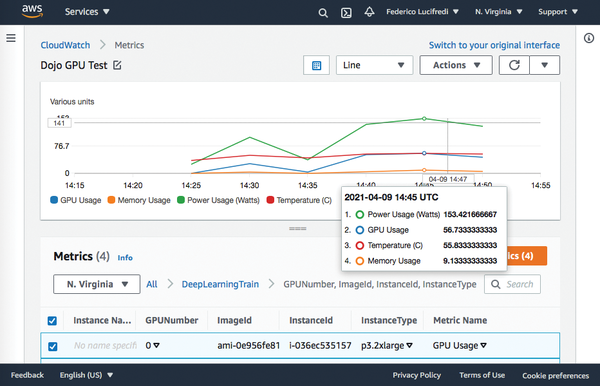Uncheck the GPU Usage row checkbox
The width and height of the screenshot is (600, 386).
(52, 346)
